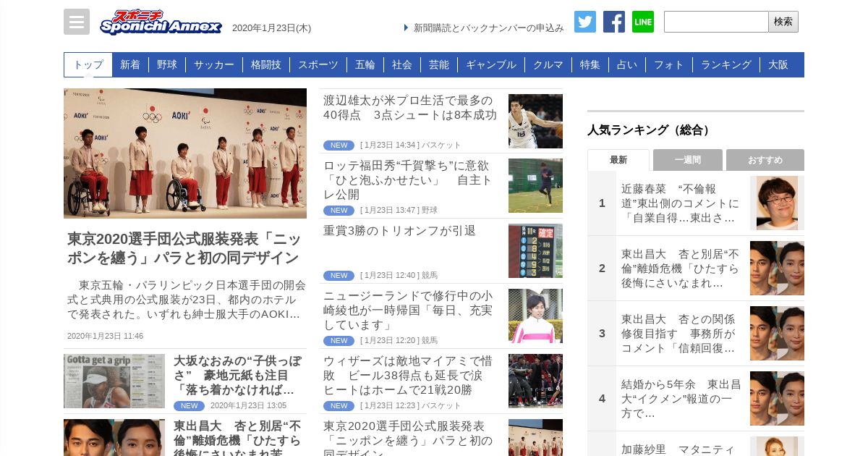Open headline 東京2020選手団公式服装発表「ニッポンを纏う」パラと初の同デザイン under main photo
Screen dimensions: 868x456
coord(184,248)
